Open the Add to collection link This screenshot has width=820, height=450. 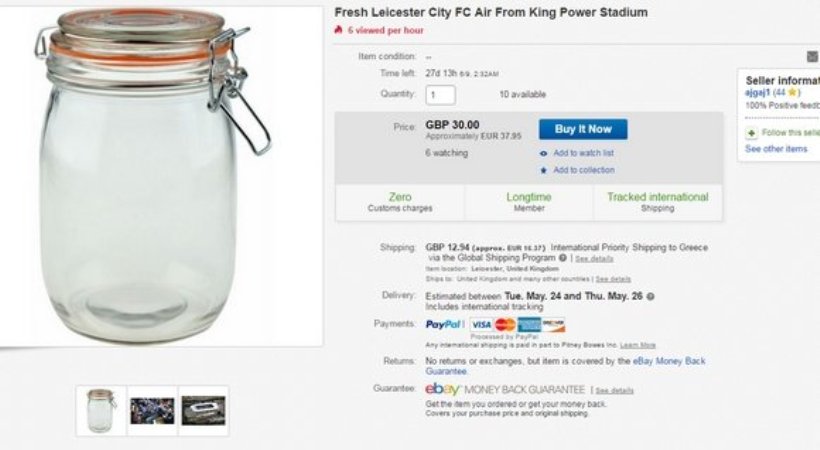point(584,170)
